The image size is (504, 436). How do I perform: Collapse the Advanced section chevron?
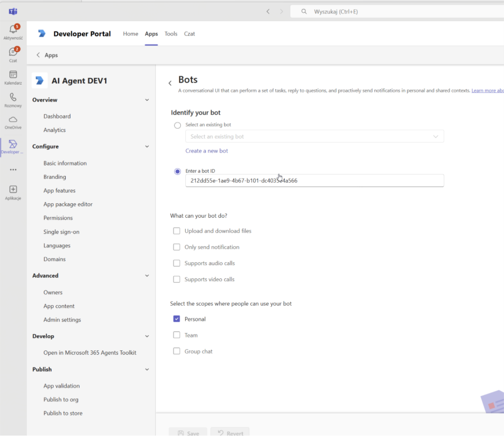147,276
